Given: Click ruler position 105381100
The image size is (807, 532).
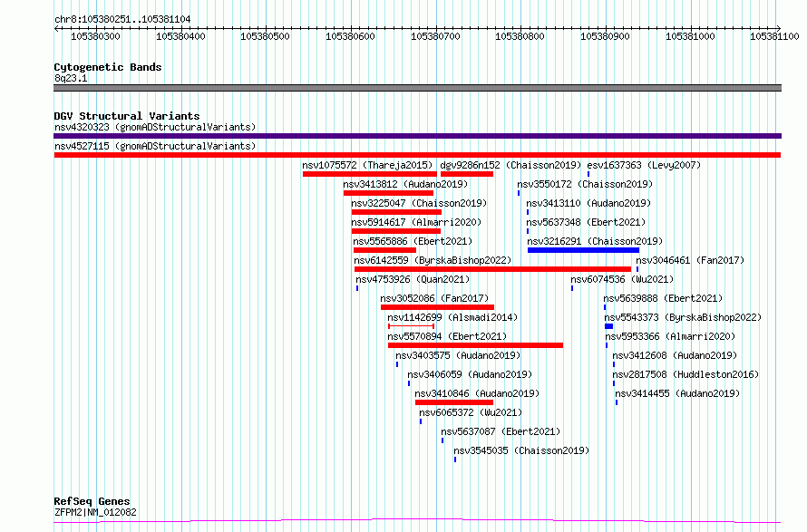Looking at the screenshot, I should pos(774,36).
